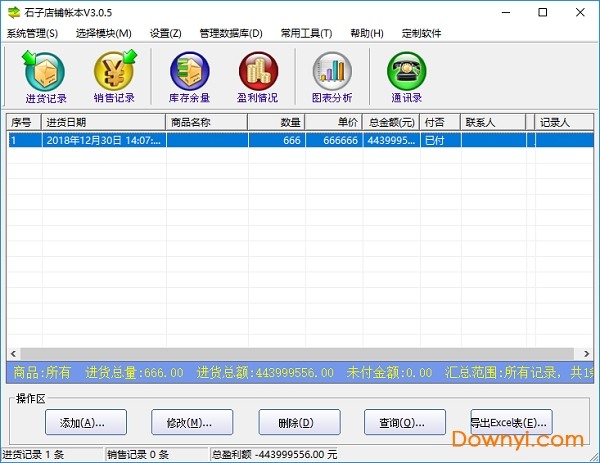The height and width of the screenshot is (463, 600).
Task: Sort by the 数量 column header
Action: 277,122
